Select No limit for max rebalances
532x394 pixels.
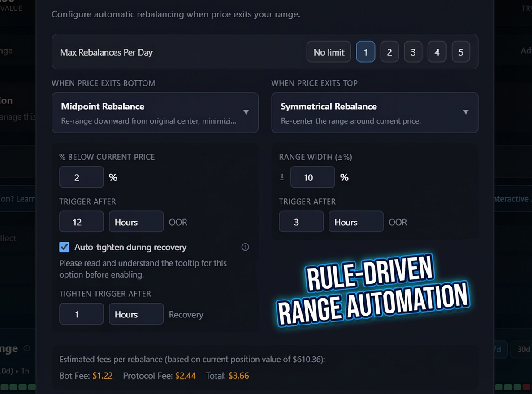click(329, 52)
